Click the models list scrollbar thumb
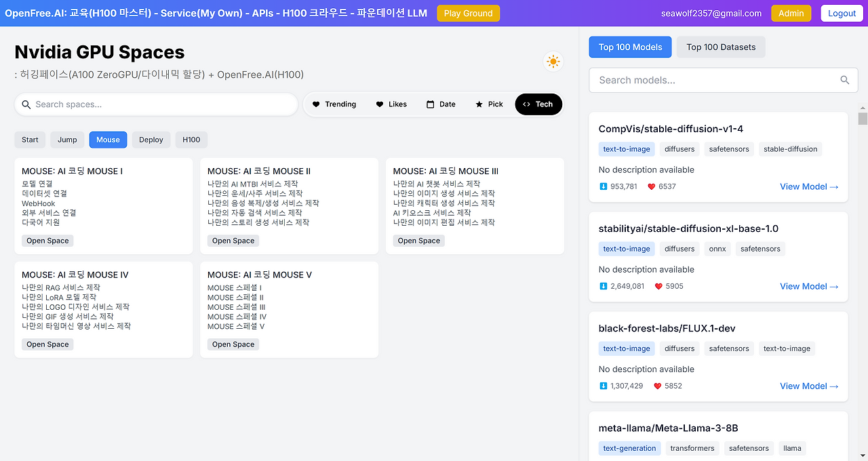This screenshot has width=868, height=461. pos(863,119)
